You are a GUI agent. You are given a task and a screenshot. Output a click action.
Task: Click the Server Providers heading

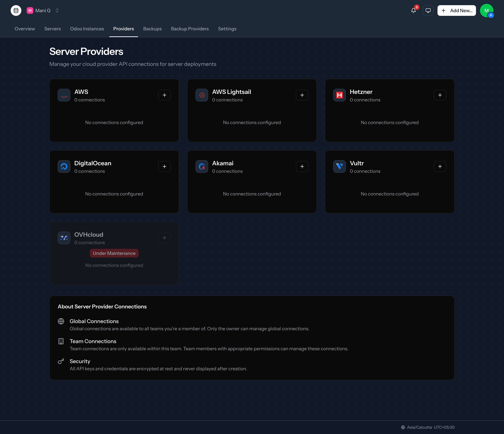point(86,51)
